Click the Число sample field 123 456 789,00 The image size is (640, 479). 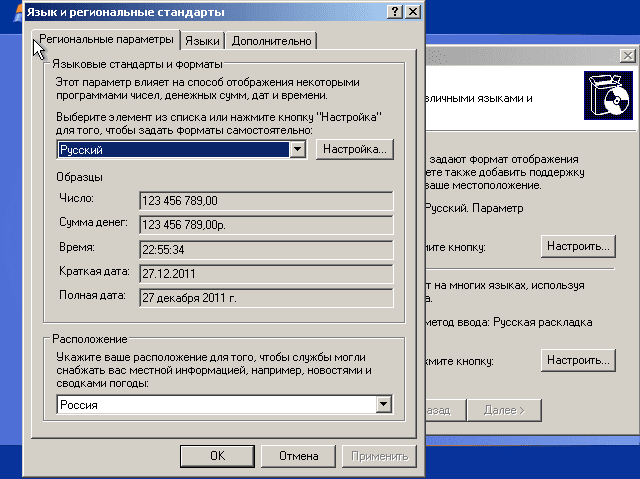coord(266,201)
